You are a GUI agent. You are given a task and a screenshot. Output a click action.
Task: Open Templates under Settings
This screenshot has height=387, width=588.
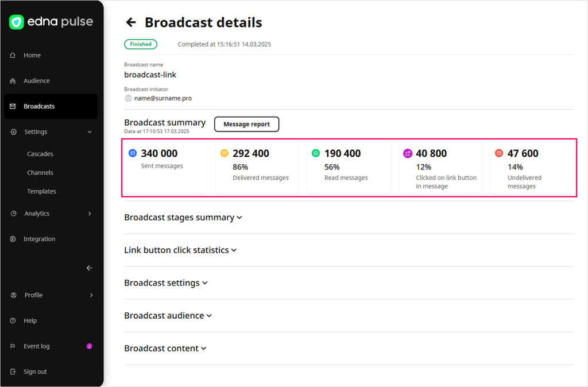pyautogui.click(x=41, y=191)
